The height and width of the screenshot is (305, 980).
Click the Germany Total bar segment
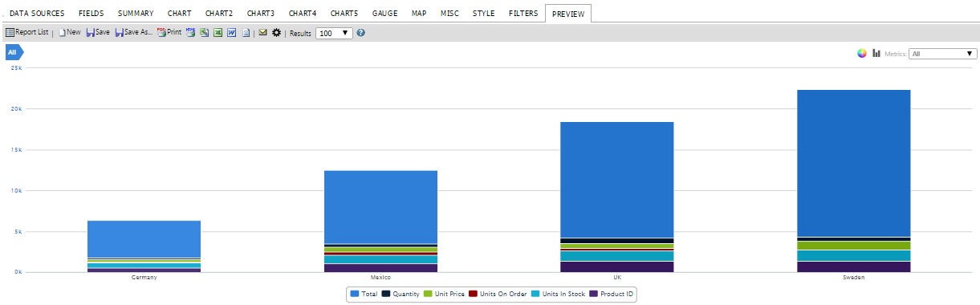[144, 239]
